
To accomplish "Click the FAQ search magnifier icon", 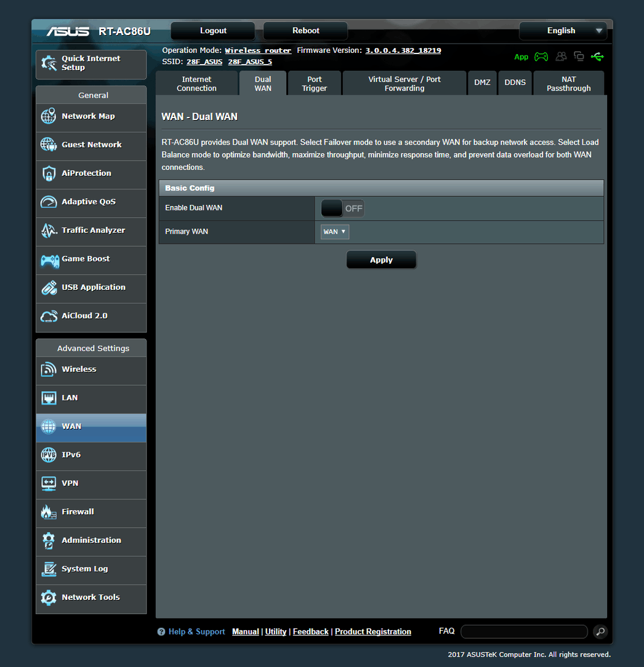I will tap(600, 632).
